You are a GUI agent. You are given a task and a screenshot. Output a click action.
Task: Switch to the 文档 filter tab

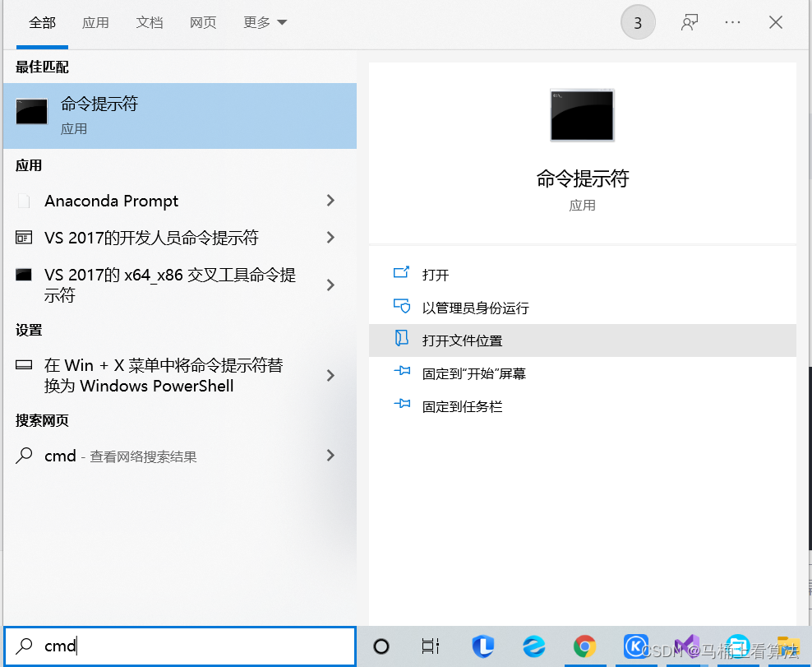click(x=149, y=23)
